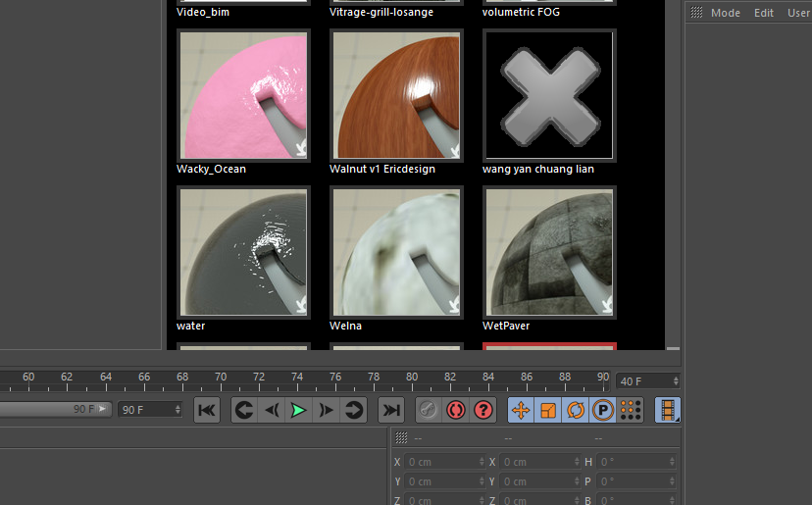
Task: Click frame 60 on the timeline ruler
Action: pos(28,378)
